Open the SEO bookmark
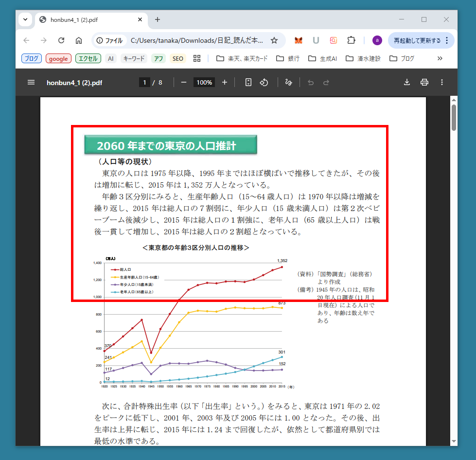This screenshot has height=460, width=476. (178, 58)
